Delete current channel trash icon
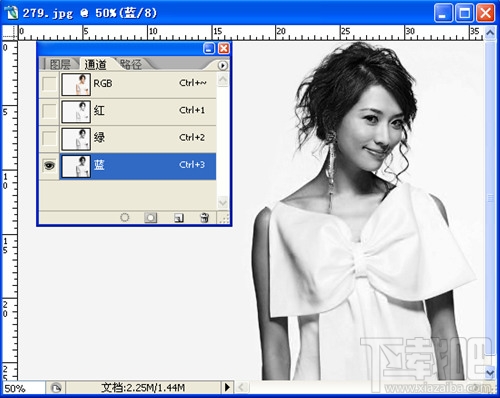Image resolution: width=500 pixels, height=398 pixels. tap(204, 218)
